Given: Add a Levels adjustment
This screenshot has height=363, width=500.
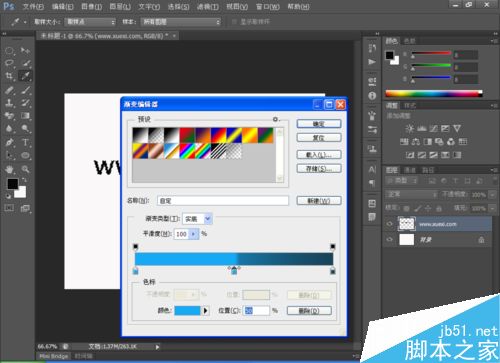Looking at the screenshot, I should 422,128.
